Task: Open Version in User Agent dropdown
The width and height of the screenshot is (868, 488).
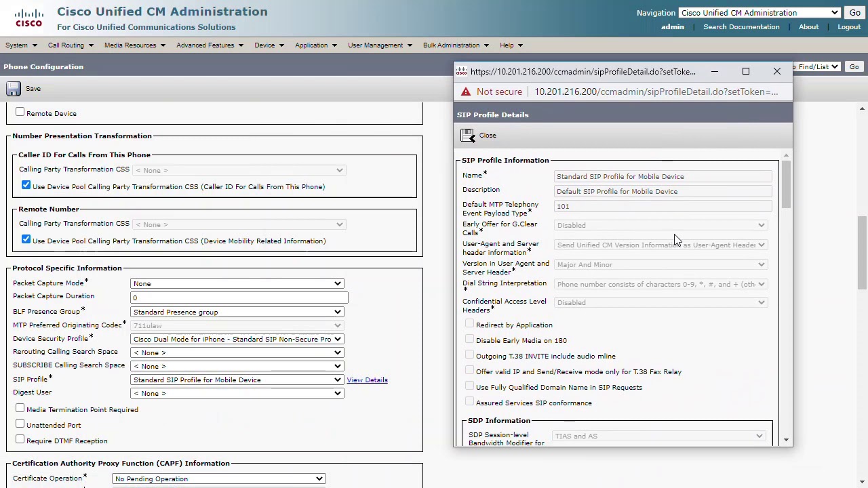Action: pos(660,264)
